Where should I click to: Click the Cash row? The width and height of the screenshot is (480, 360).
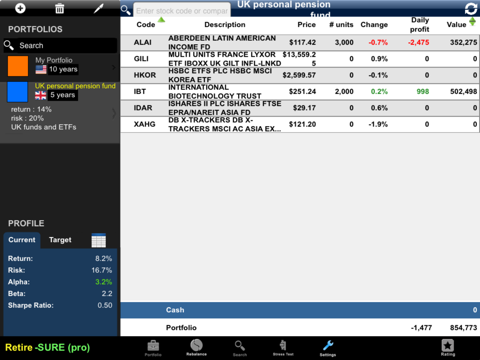point(300,310)
